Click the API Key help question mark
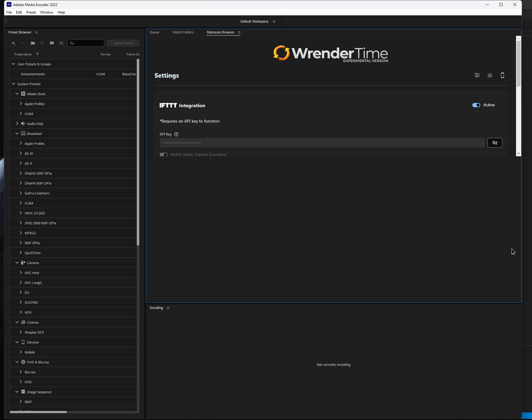Image resolution: width=532 pixels, height=420 pixels. pos(176,134)
